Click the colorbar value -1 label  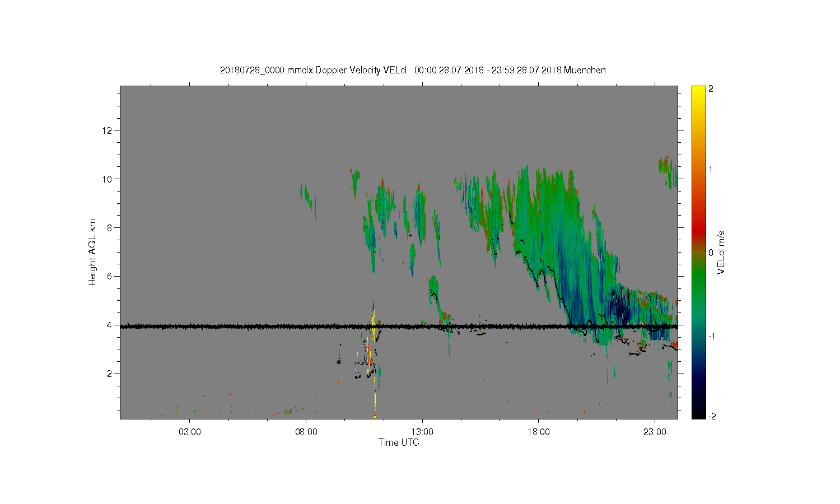711,335
